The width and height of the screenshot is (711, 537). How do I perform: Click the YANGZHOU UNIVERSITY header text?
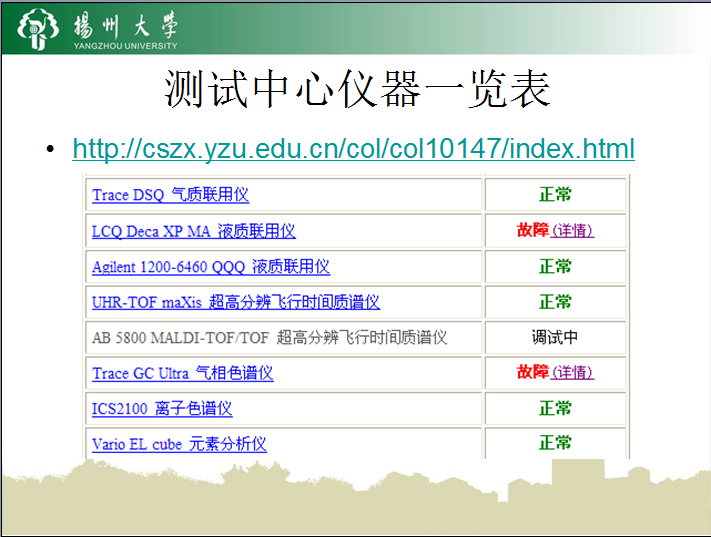pyautogui.click(x=126, y=46)
